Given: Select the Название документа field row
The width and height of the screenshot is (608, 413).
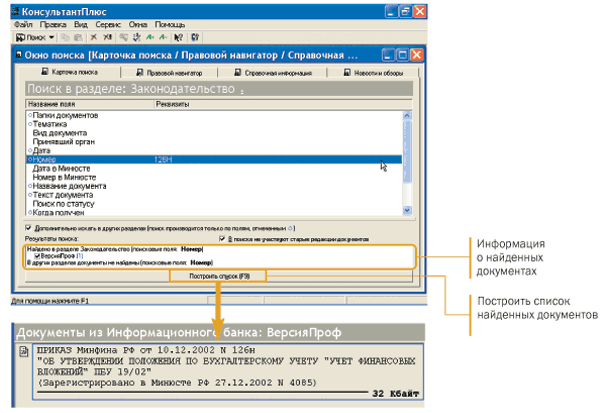Looking at the screenshot, I should click(214, 186).
